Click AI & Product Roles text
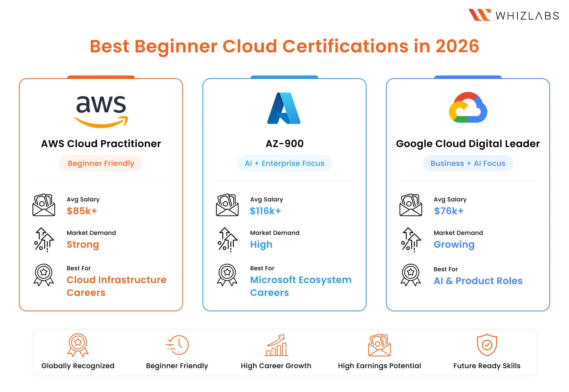 [x=478, y=281]
